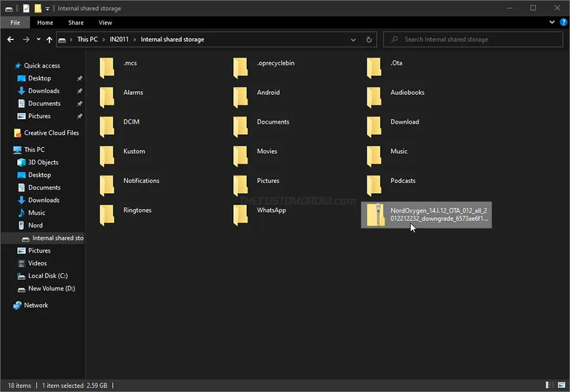Open the File menu
The image size is (570, 392).
click(x=15, y=22)
